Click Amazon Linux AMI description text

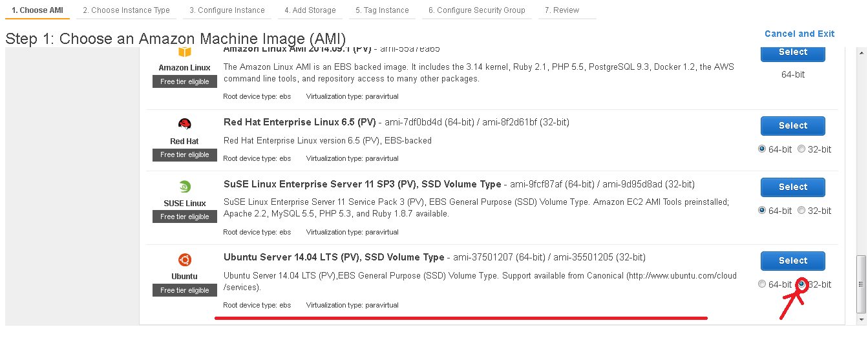pyautogui.click(x=479, y=73)
